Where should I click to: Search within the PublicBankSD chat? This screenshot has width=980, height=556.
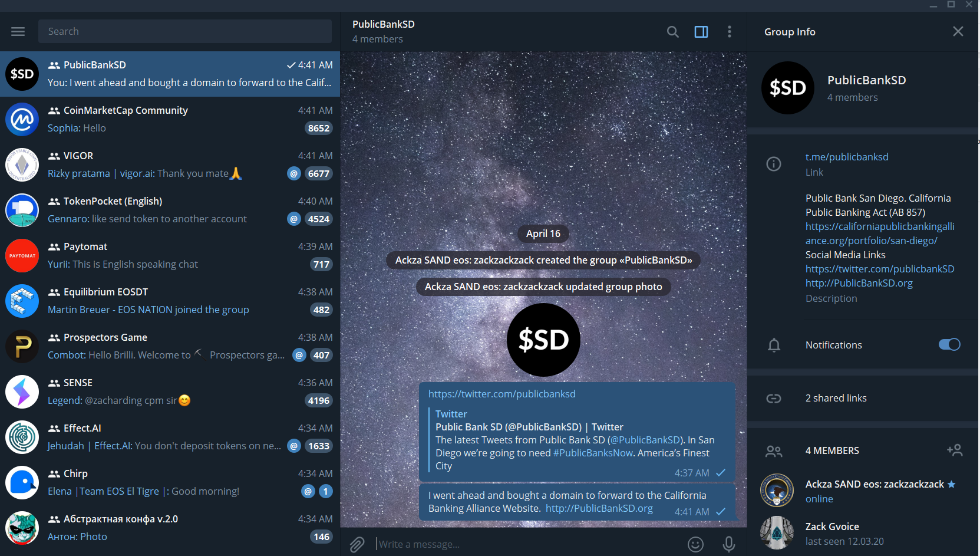[x=672, y=32]
